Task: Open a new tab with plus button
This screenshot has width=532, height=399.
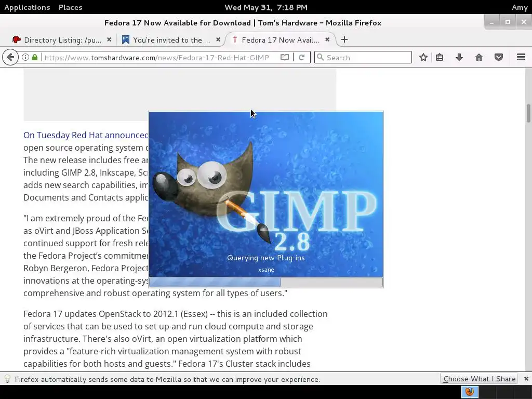Action: coord(344,39)
